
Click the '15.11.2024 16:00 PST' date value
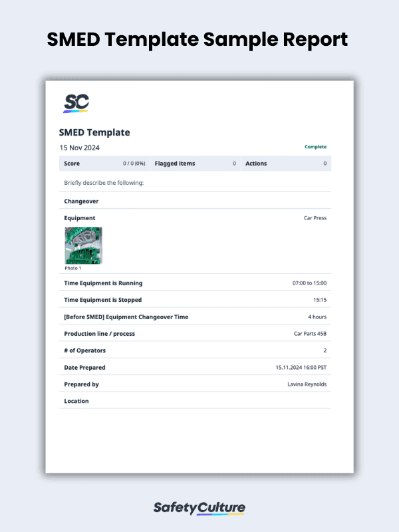click(301, 368)
